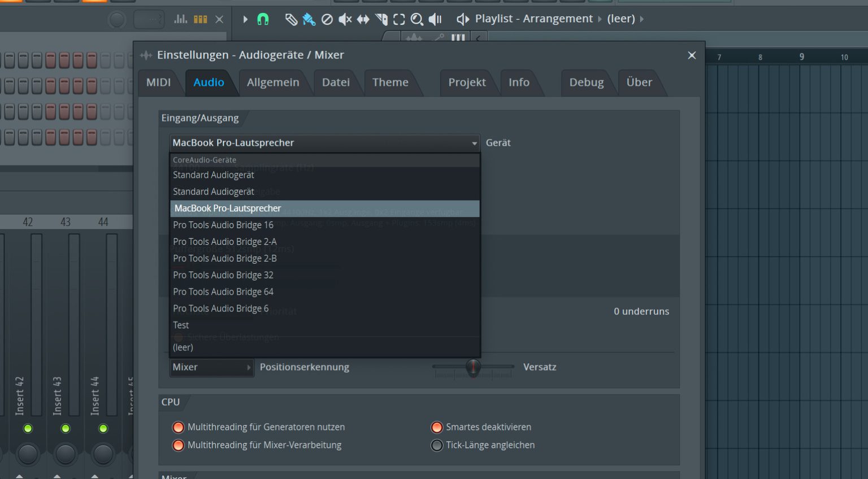Toggle 'Smartes deaktivieren'
The image size is (868, 479).
pyautogui.click(x=437, y=427)
